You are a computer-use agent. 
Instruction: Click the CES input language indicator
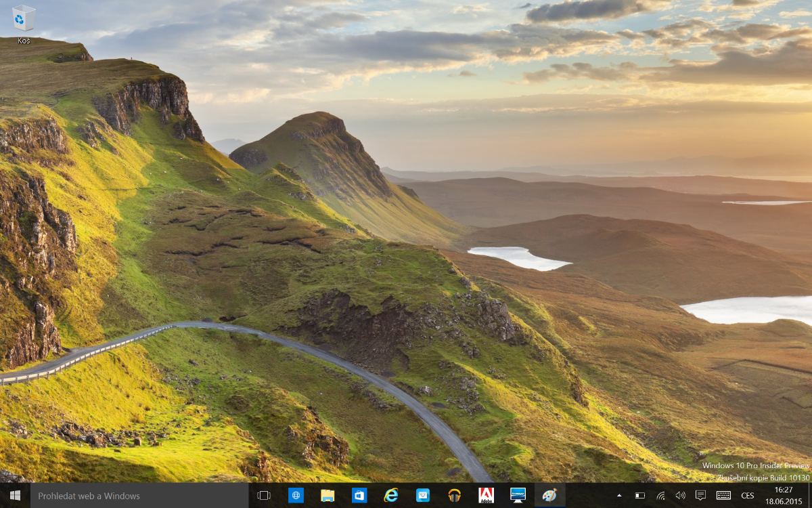pos(748,496)
